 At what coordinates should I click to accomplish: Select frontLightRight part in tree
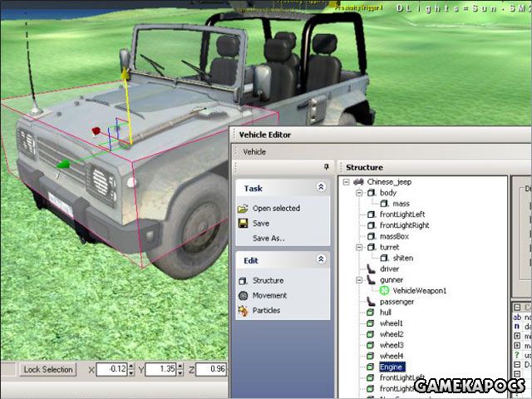(405, 225)
